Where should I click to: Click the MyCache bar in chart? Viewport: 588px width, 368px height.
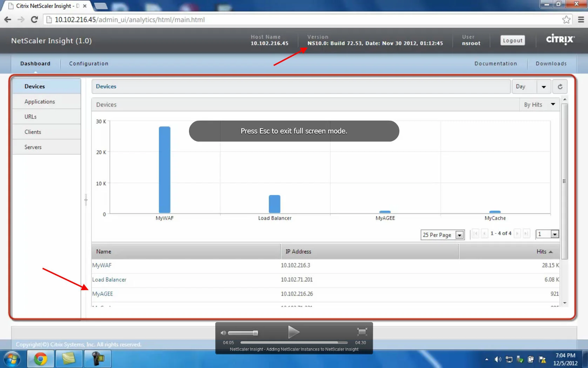coord(495,212)
